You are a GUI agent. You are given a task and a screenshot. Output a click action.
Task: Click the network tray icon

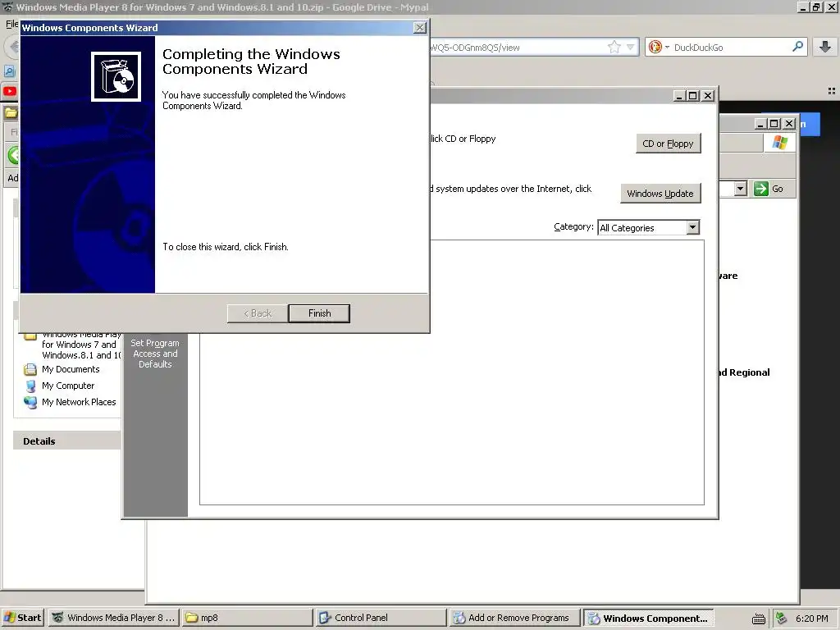[781, 618]
